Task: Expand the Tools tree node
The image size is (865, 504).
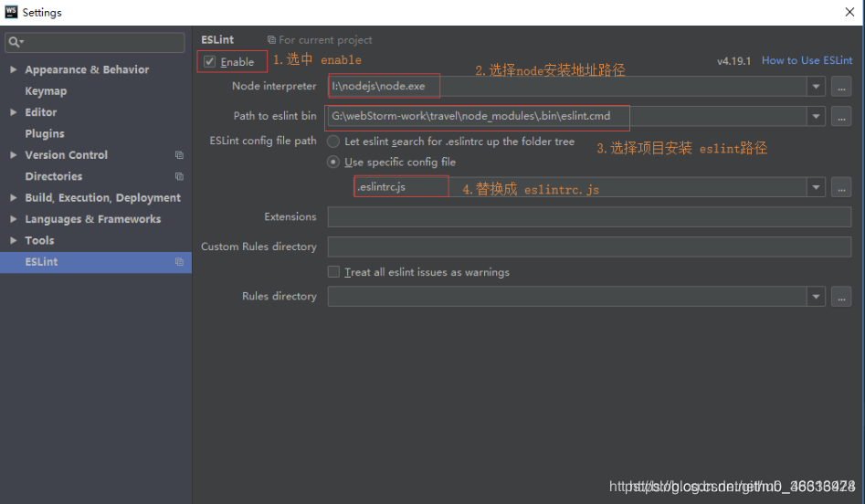Action: coord(13,240)
